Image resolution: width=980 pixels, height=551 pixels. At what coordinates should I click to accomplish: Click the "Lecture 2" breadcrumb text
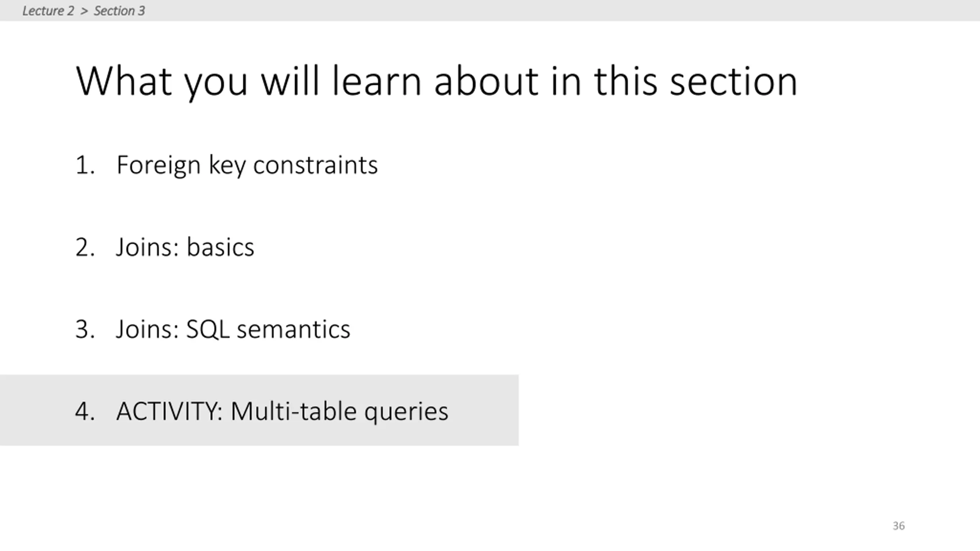48,11
